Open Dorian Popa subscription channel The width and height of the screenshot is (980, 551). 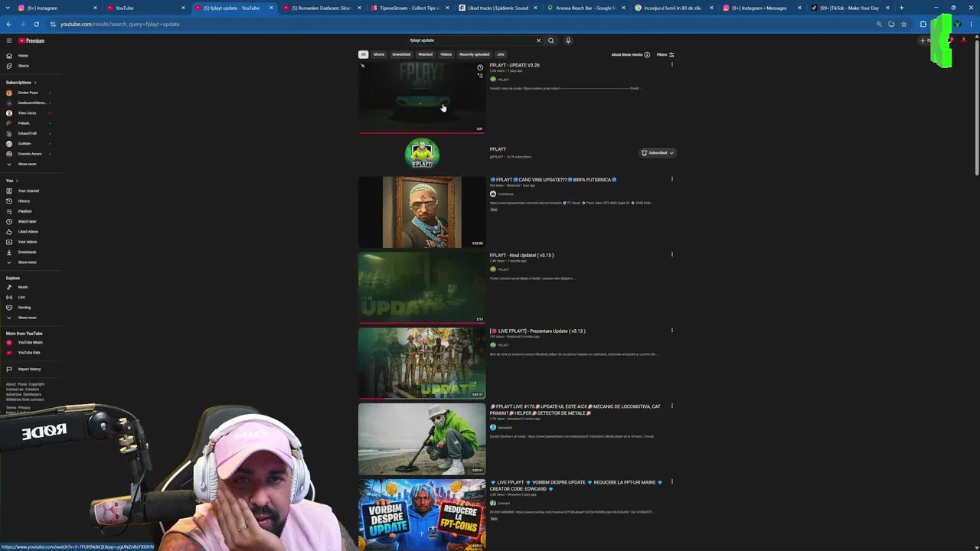point(28,93)
